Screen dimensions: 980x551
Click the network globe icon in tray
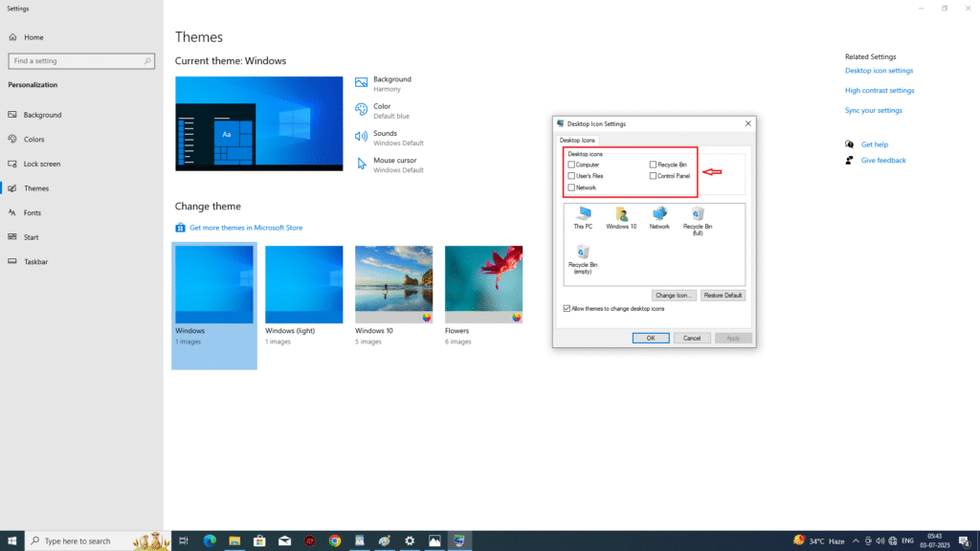(x=893, y=541)
